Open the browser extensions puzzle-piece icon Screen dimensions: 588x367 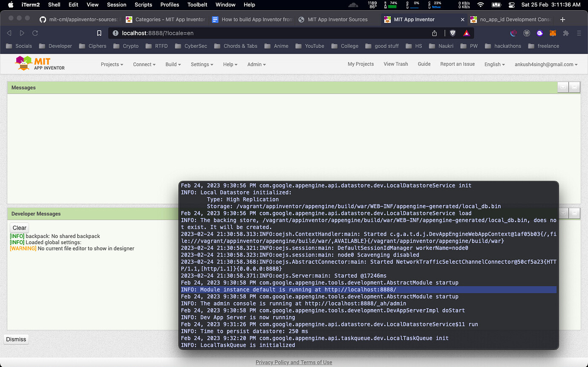pos(565,33)
